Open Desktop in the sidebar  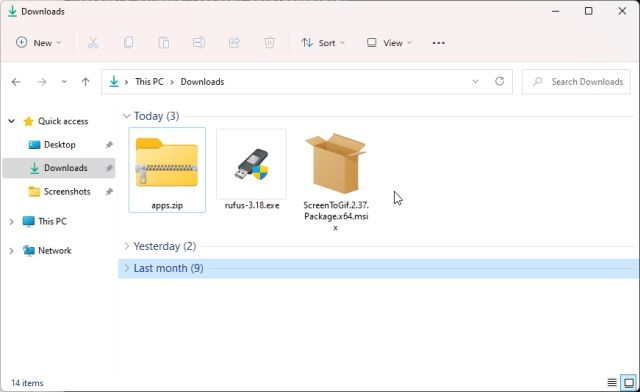click(60, 145)
